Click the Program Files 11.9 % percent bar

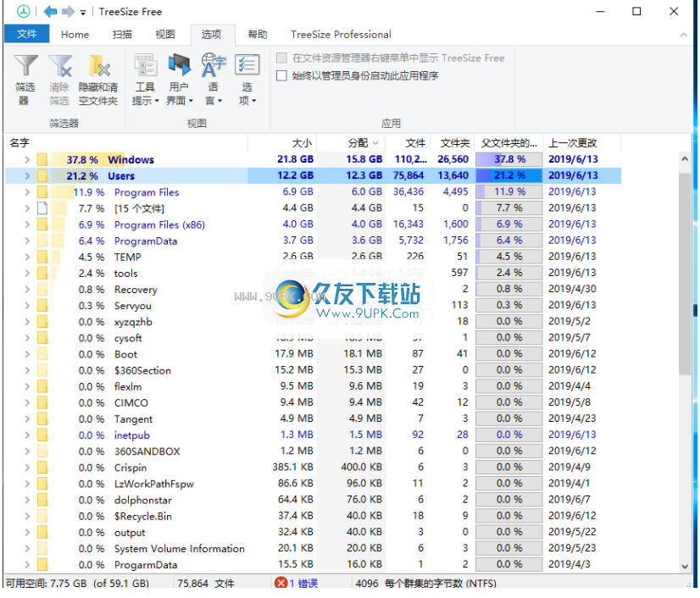tap(509, 192)
